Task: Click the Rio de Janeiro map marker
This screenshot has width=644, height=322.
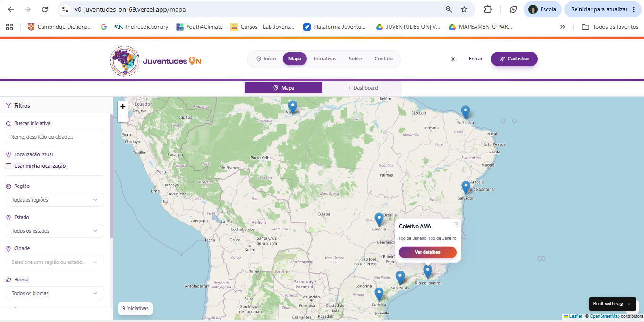Action: pos(428,271)
